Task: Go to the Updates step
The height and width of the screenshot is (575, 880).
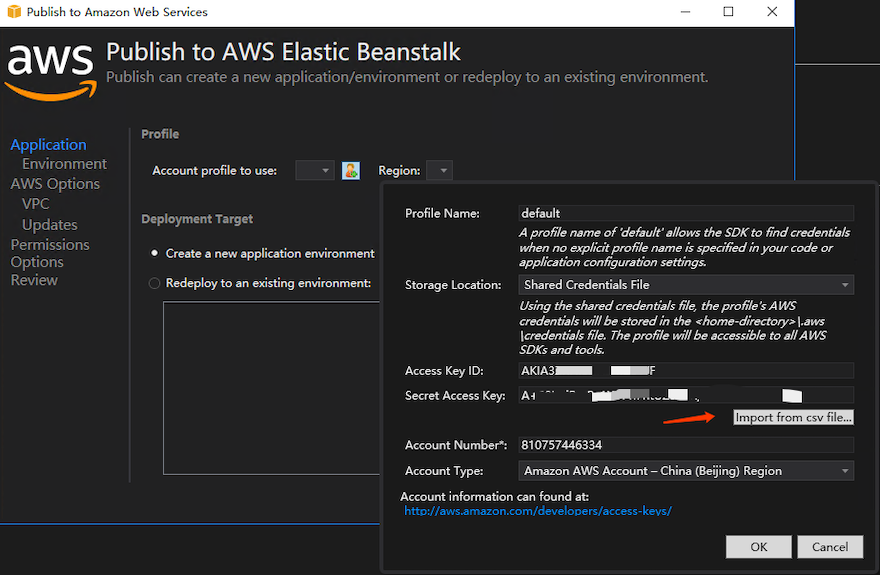Action: 49,224
